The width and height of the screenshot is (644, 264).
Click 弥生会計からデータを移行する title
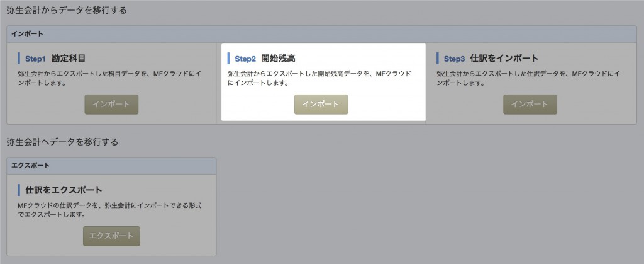tap(67, 10)
